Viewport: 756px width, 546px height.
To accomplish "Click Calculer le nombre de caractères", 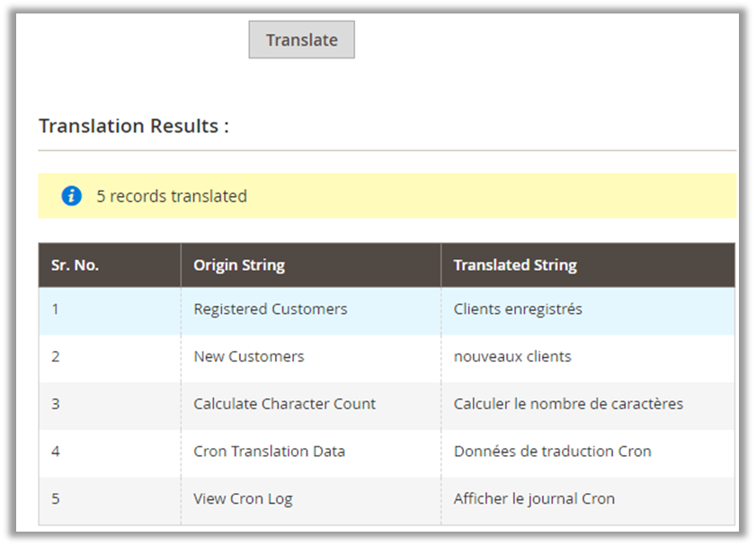I will 568,404.
